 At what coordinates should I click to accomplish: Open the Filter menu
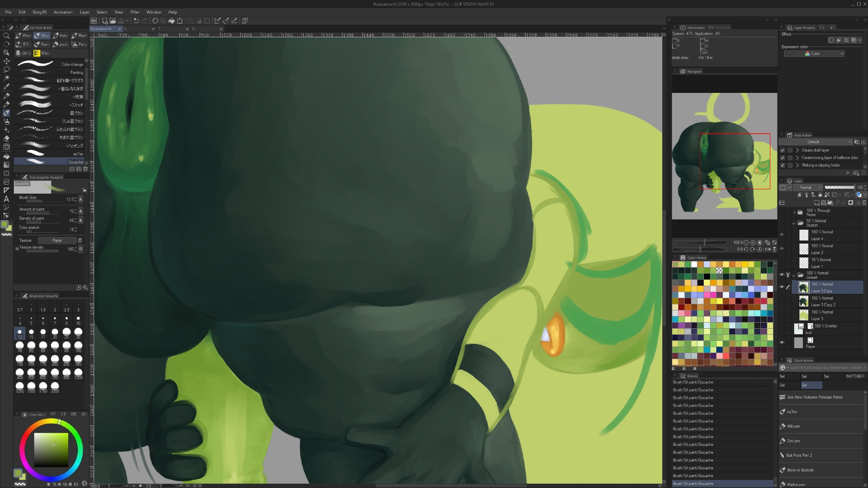pos(135,12)
